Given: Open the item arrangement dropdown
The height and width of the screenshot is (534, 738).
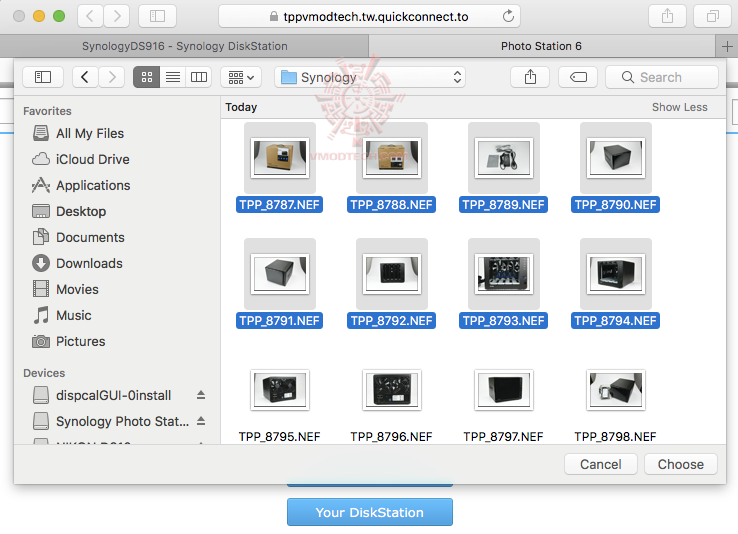Looking at the screenshot, I should [x=241, y=77].
